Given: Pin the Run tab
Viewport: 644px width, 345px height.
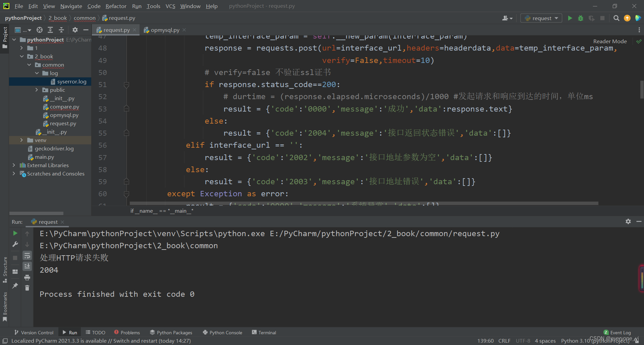Looking at the screenshot, I should coord(15,286).
